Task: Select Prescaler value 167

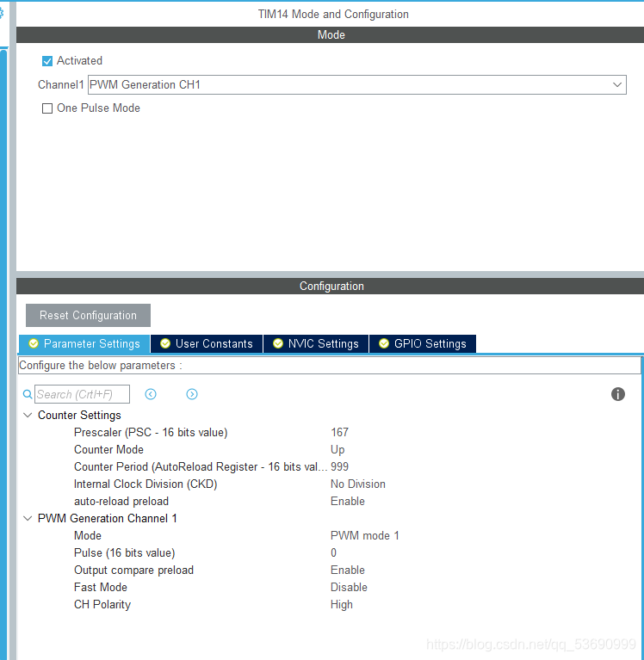Action: 339,432
